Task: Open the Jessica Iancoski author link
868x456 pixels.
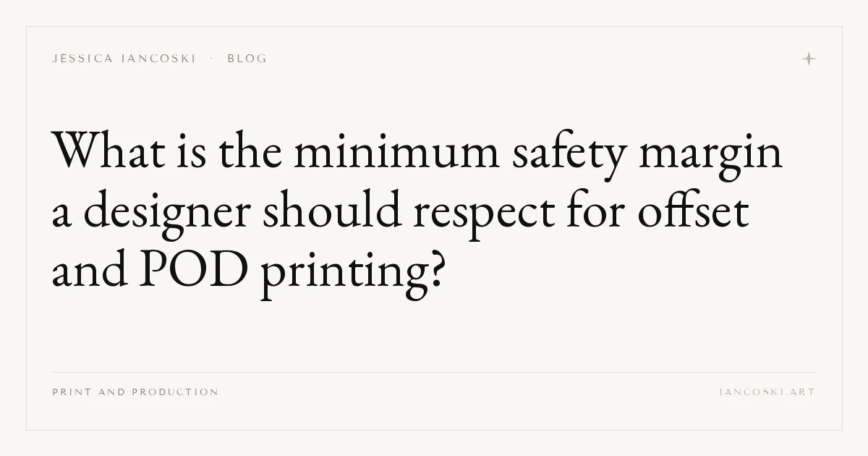Action: (x=124, y=59)
